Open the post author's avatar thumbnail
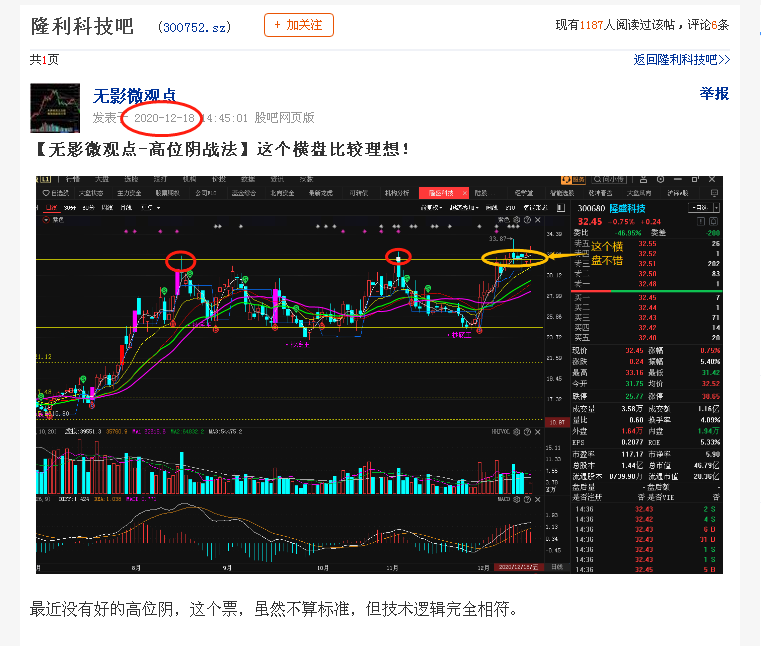 [55, 108]
